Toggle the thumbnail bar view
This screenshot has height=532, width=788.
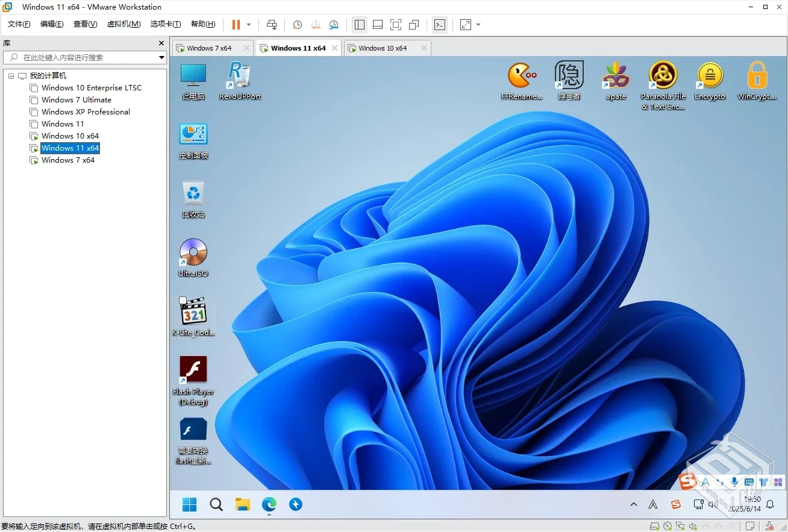coord(378,25)
